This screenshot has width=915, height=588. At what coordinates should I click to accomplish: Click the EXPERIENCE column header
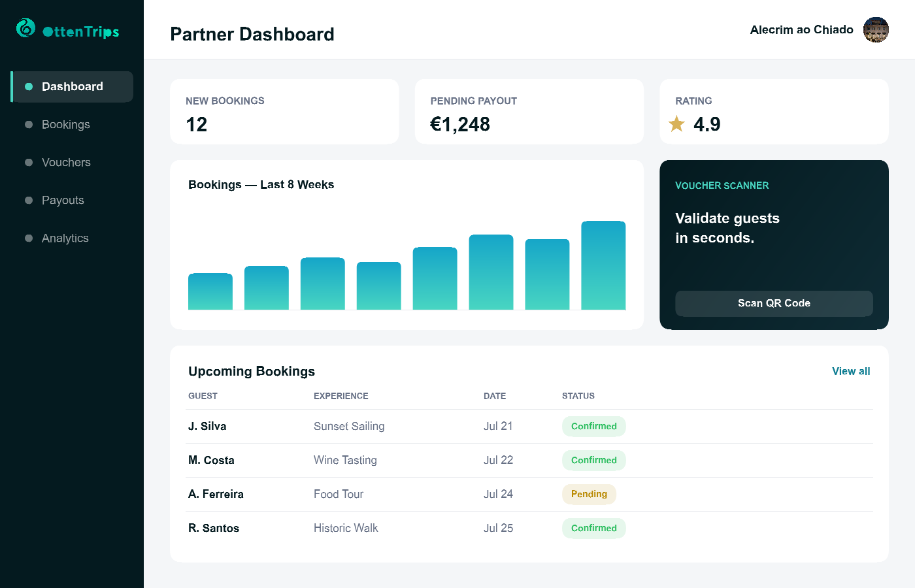tap(341, 396)
